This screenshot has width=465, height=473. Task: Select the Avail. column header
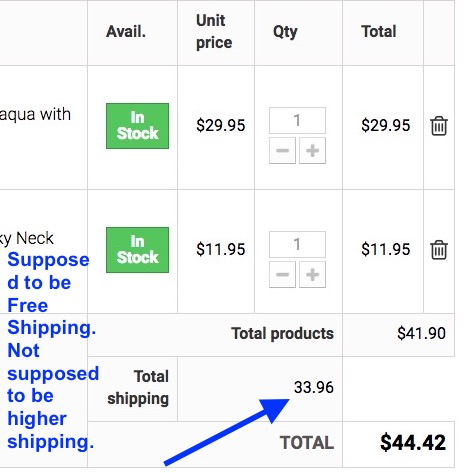click(126, 32)
